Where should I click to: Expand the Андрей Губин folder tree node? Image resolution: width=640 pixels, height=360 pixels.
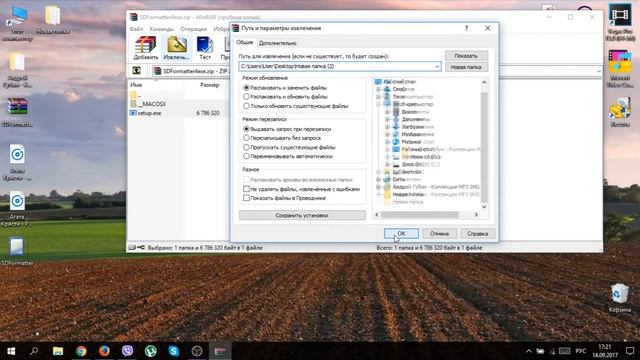[378, 187]
